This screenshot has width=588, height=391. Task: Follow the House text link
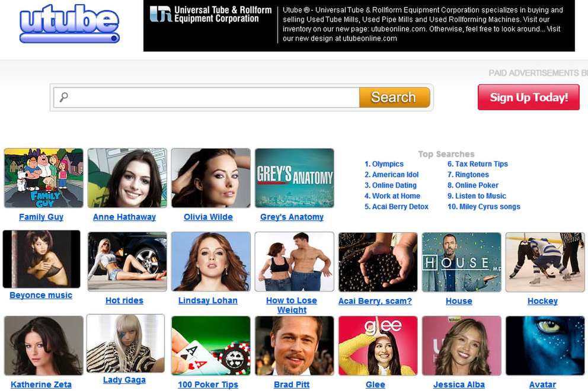[x=459, y=302]
